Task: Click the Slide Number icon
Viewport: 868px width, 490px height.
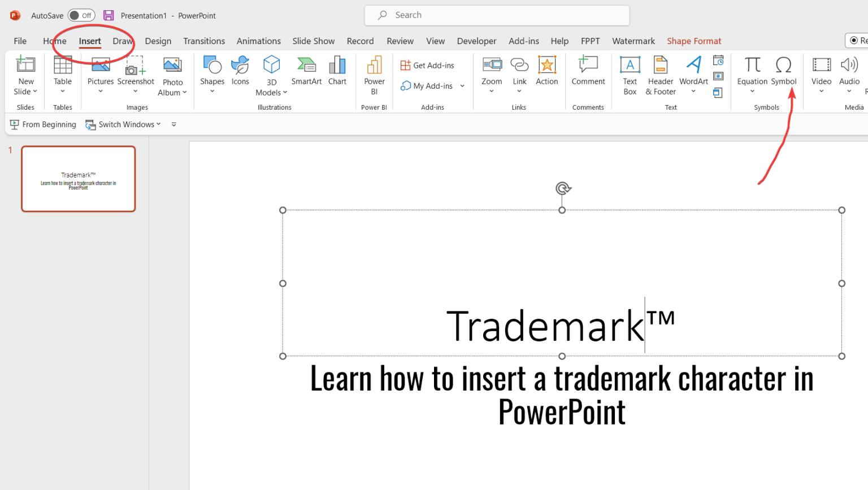Action: click(x=718, y=78)
